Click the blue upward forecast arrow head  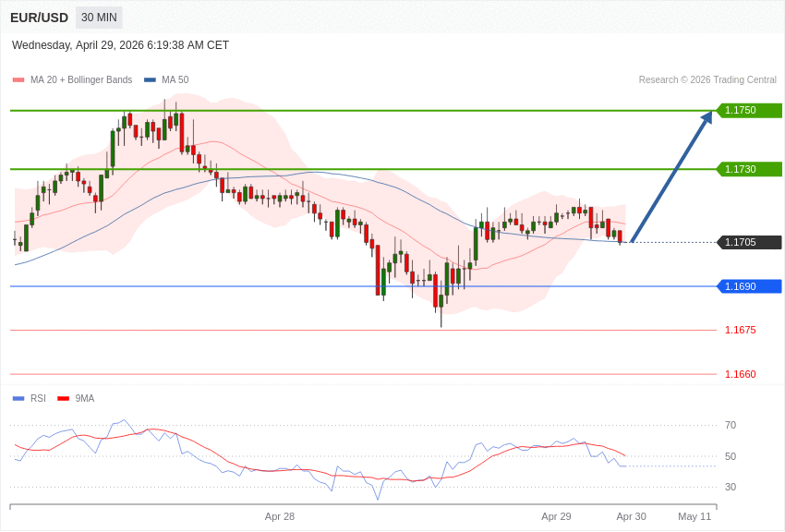pyautogui.click(x=706, y=118)
